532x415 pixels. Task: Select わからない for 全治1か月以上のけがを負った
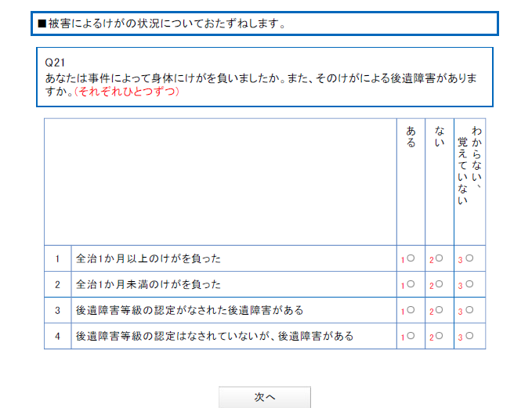[469, 258]
